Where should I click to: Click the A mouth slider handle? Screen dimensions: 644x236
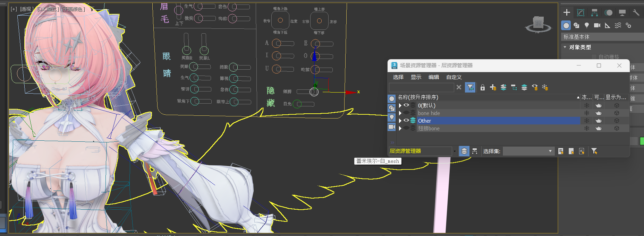(x=277, y=43)
